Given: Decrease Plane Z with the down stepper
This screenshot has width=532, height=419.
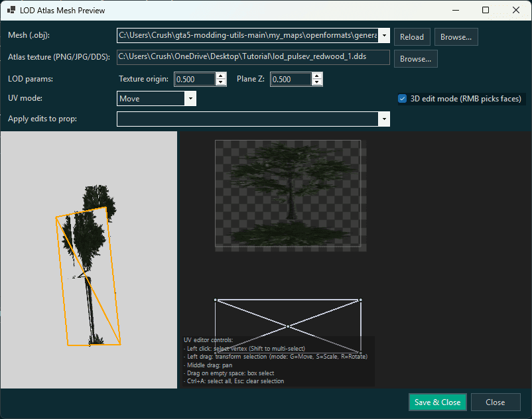Looking at the screenshot, I should (x=316, y=82).
